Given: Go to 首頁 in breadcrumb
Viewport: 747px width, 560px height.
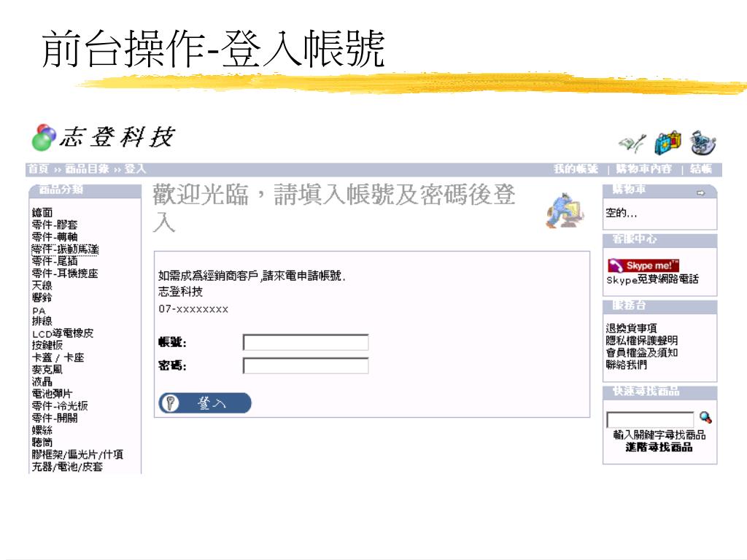Looking at the screenshot, I should (38, 168).
